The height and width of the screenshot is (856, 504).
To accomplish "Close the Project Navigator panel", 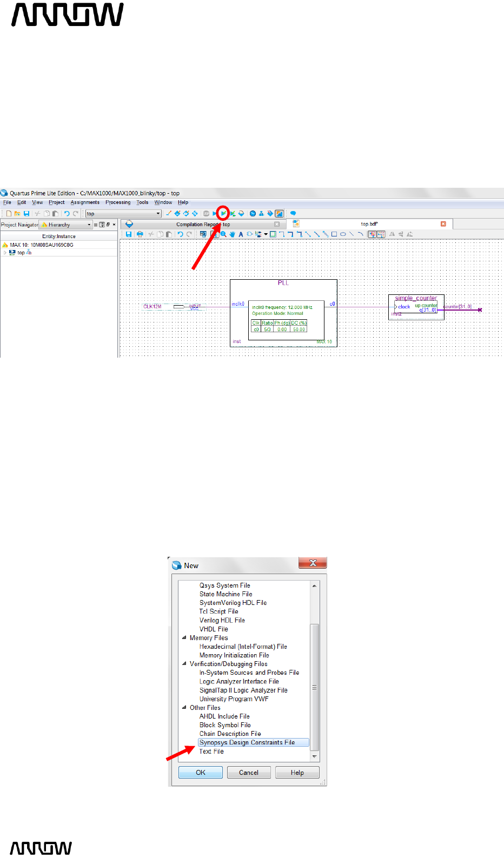I will tap(114, 225).
